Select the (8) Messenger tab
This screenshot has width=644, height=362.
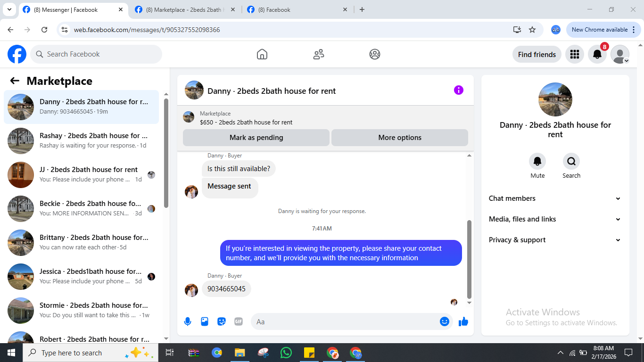74,9
